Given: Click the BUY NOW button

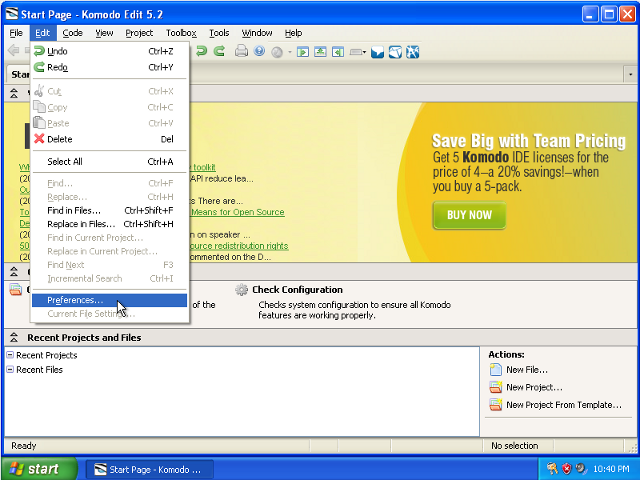Looking at the screenshot, I should point(469,215).
